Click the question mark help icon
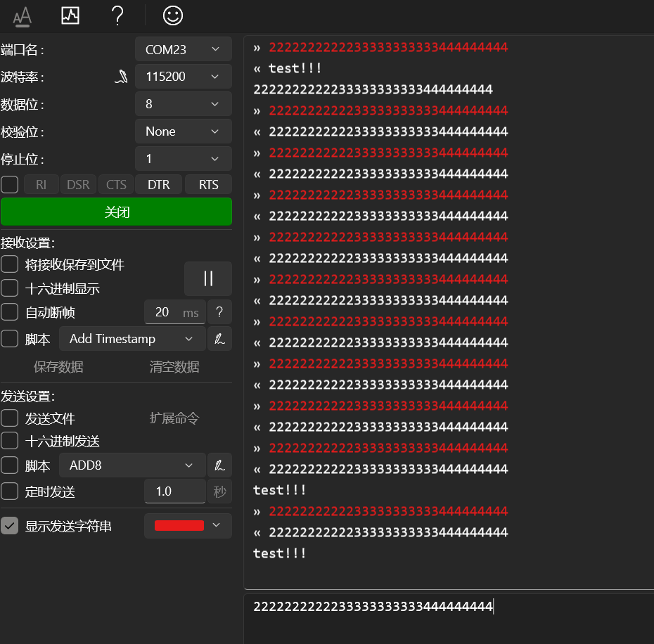 point(117,15)
